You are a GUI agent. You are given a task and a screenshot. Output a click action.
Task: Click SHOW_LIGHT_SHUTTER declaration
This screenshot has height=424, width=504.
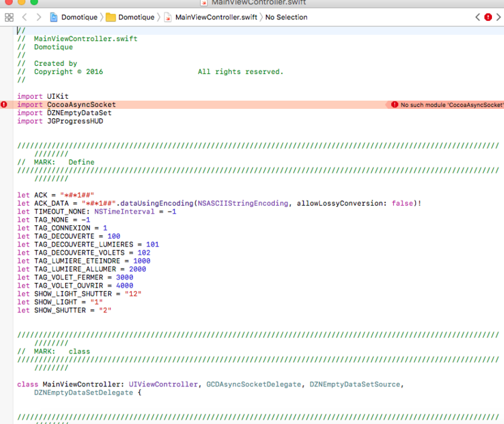(79, 294)
